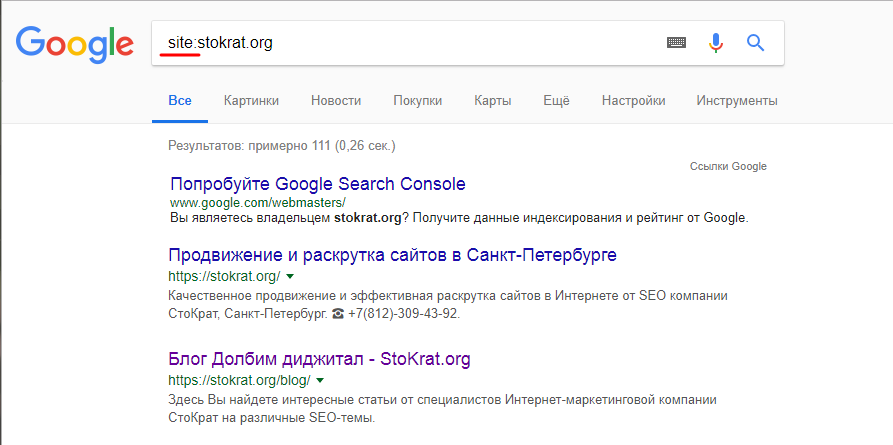The image size is (893, 445).
Task: Expand arrow next to stokrat.org/blog/ URL
Action: [319, 381]
